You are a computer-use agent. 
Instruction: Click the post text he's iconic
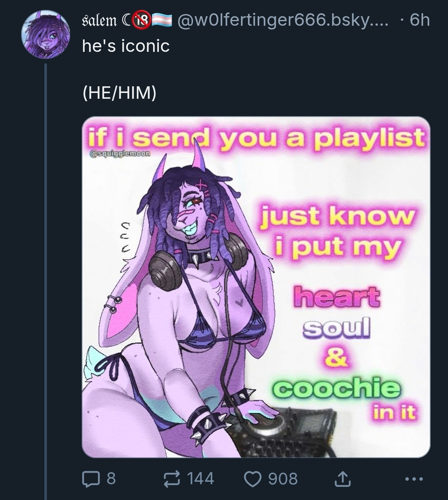(126, 46)
